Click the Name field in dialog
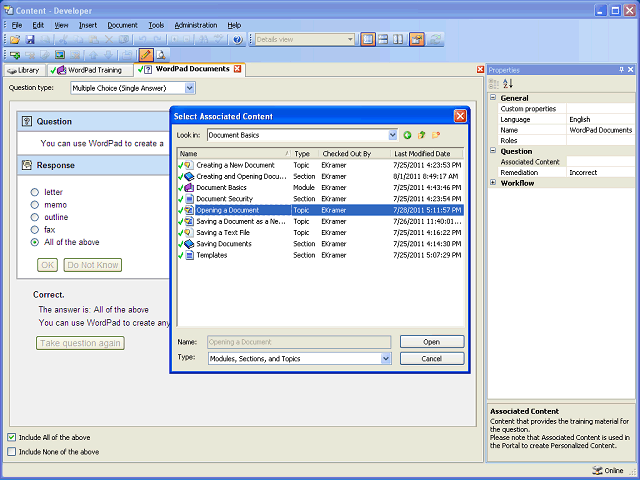 299,342
